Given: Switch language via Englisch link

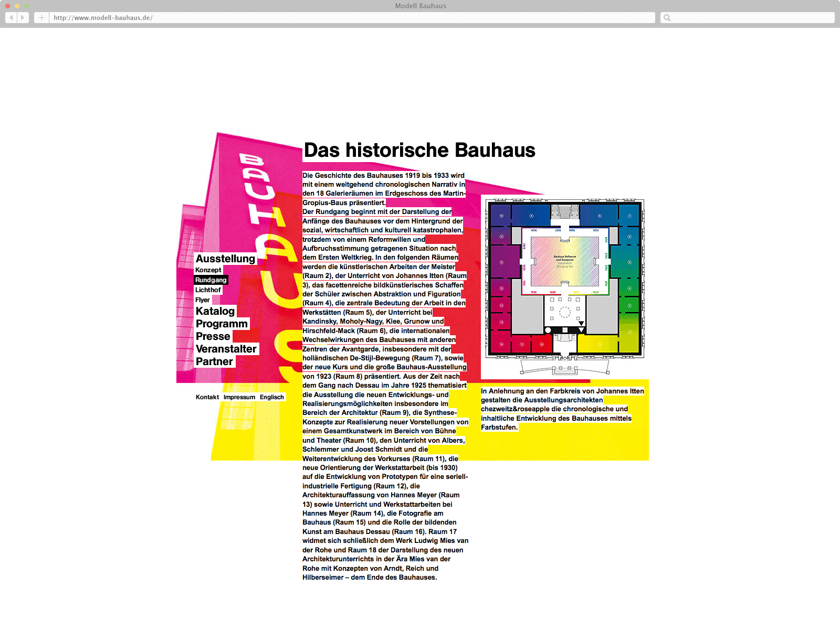Looking at the screenshot, I should [x=272, y=397].
